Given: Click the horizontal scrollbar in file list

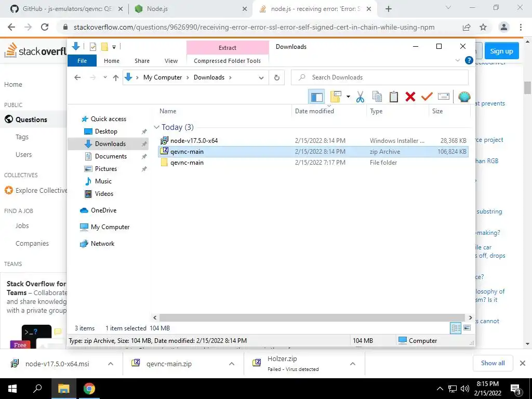Looking at the screenshot, I should tap(312, 317).
